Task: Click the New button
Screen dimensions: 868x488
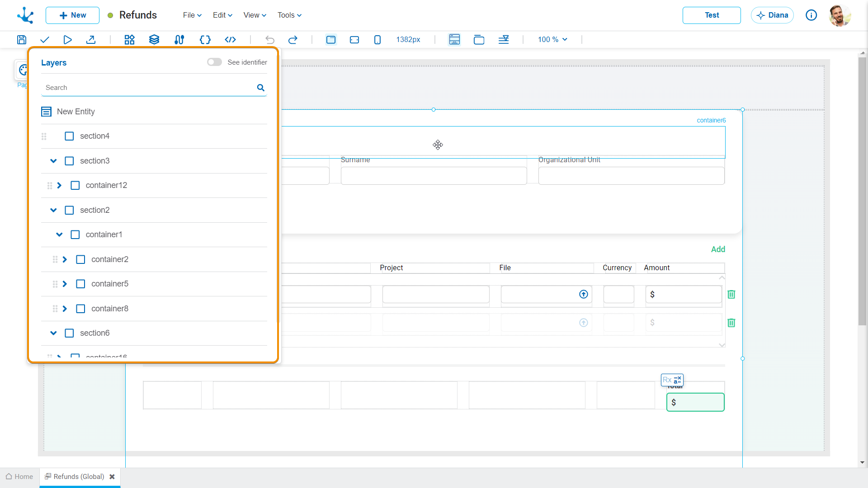Action: 72,15
